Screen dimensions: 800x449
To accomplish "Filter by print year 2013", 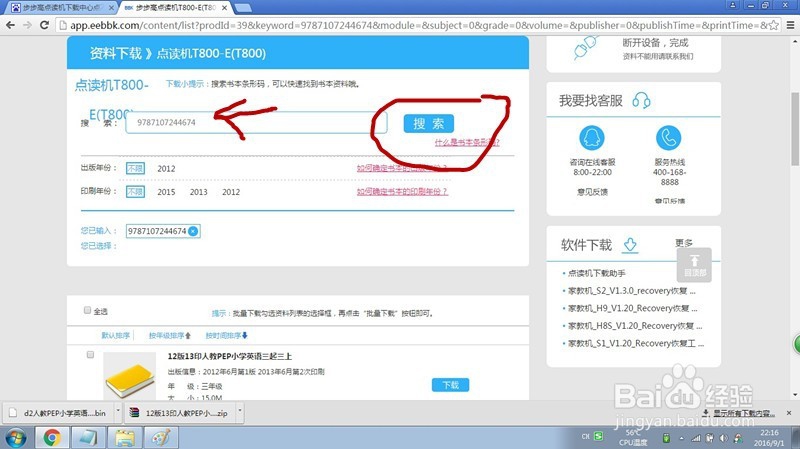I will (198, 192).
